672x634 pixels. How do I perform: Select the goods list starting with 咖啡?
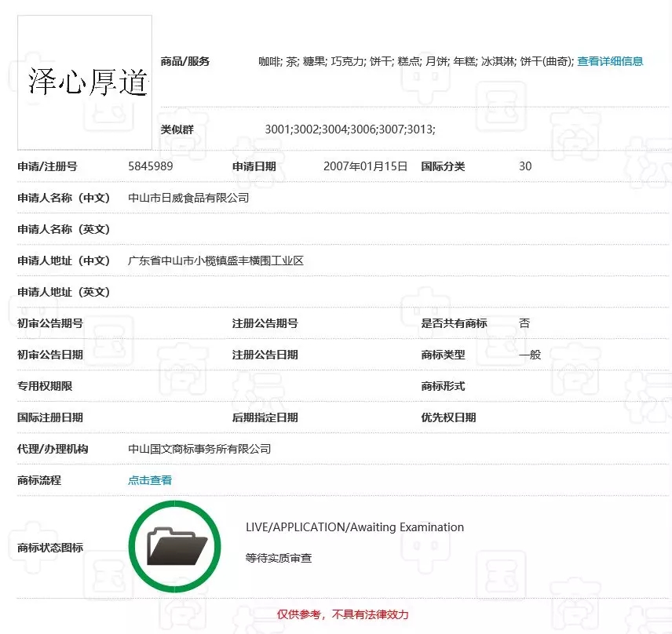click(416, 61)
